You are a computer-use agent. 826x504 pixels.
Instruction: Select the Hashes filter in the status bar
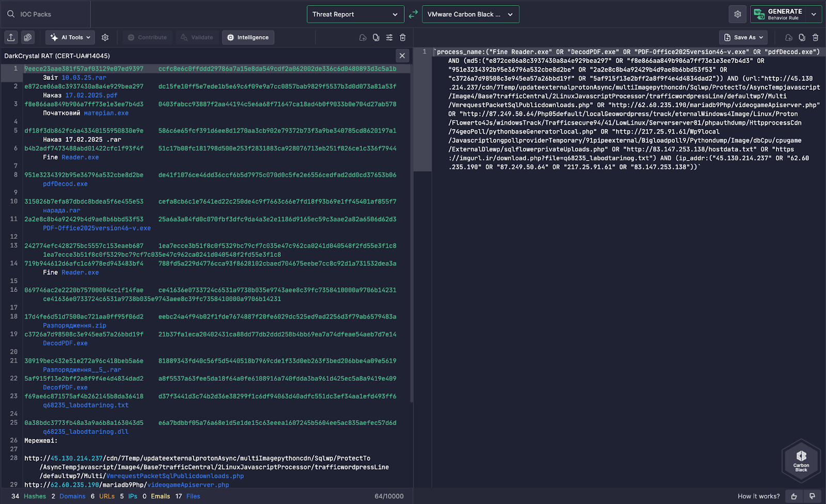click(35, 496)
